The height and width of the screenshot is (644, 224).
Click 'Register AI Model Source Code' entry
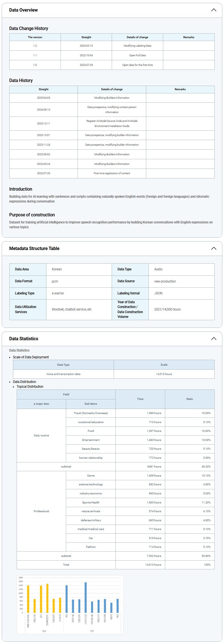point(112,123)
